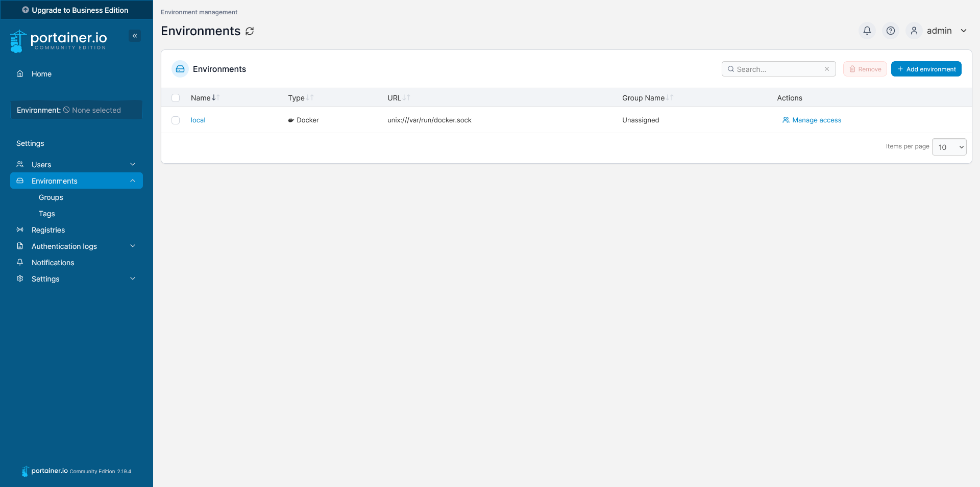The height and width of the screenshot is (487, 980).
Task: Open the Items per page dropdown
Action: tap(949, 147)
